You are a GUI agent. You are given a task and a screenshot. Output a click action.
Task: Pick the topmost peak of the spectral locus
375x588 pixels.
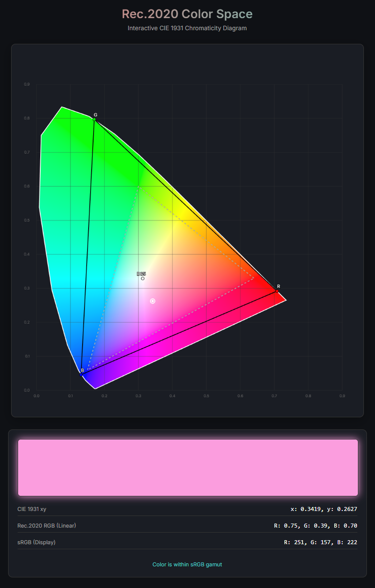click(61, 107)
